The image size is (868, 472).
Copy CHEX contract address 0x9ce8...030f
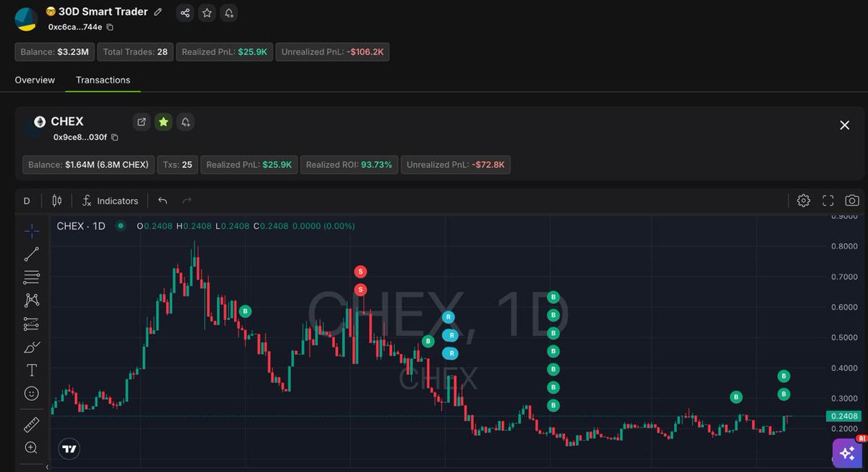click(114, 137)
